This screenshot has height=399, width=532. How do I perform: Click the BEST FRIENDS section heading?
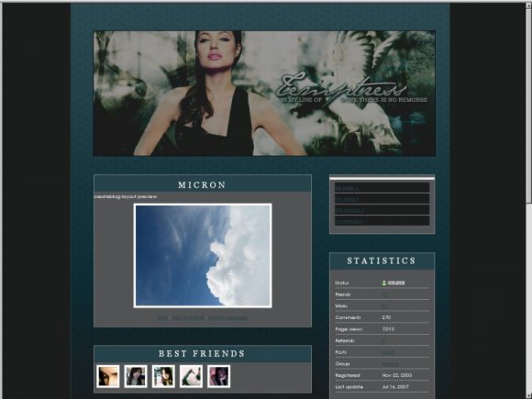[202, 353]
